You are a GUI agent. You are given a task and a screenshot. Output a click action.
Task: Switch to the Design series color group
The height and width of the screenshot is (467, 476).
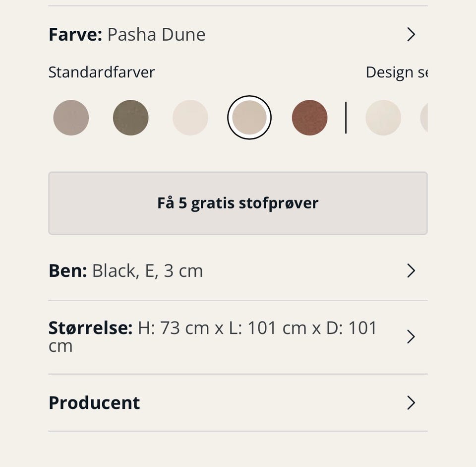tap(396, 72)
